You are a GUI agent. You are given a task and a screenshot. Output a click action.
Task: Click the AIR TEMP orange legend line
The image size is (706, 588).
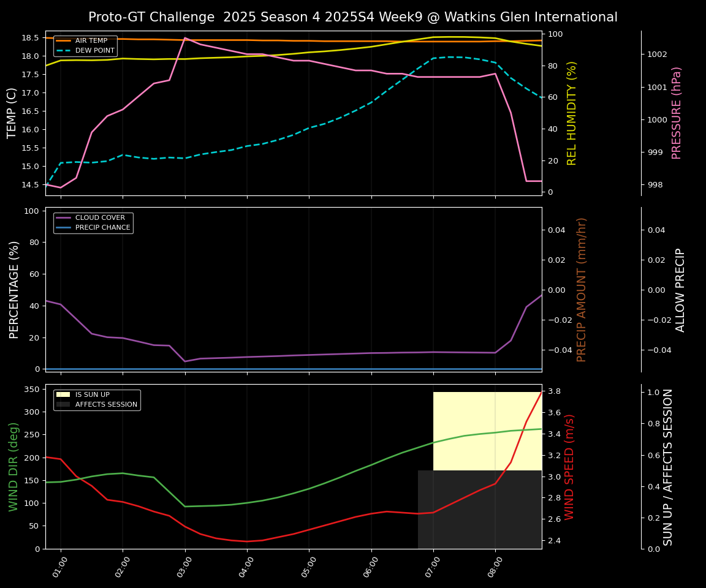(64, 41)
